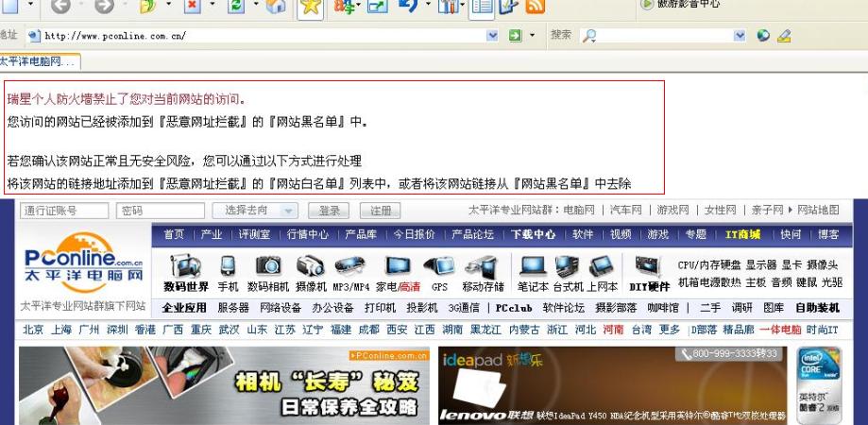This screenshot has height=425, width=868.
Task: Open 下载中心 in the blue nav bar
Action: click(533, 234)
